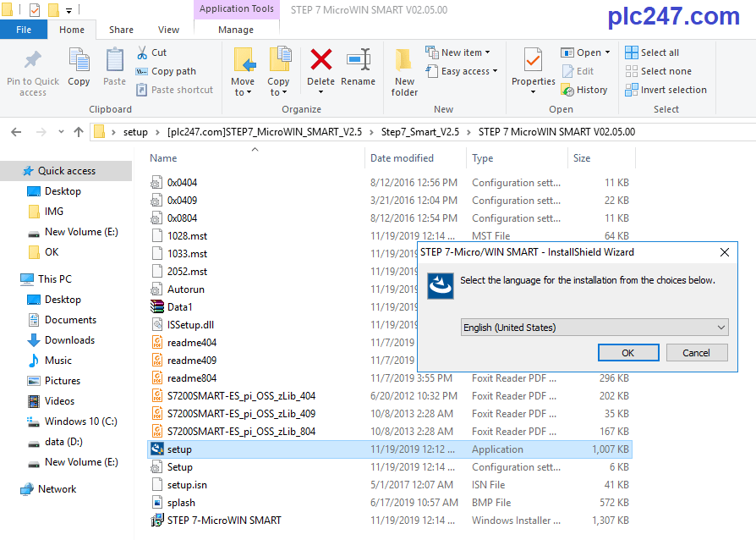Click the Up arrow navigation icon

tap(79, 132)
